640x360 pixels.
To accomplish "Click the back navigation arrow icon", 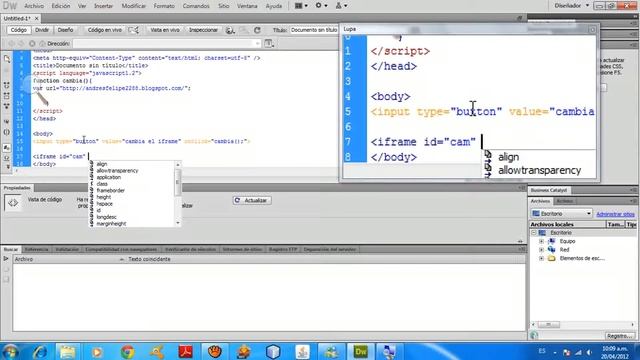I will 11,43.
